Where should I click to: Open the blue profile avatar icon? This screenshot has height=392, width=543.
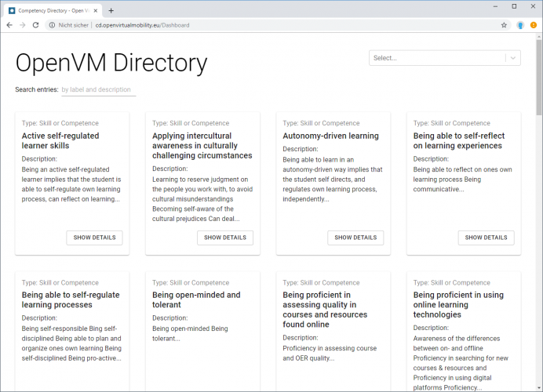click(520, 25)
